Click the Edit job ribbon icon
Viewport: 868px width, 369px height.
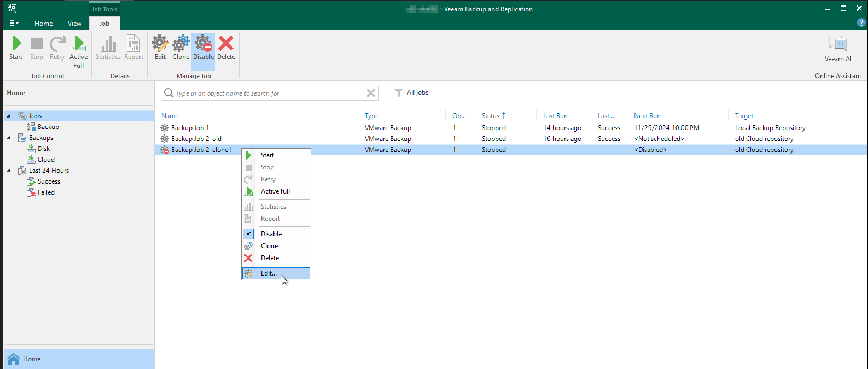click(x=160, y=48)
